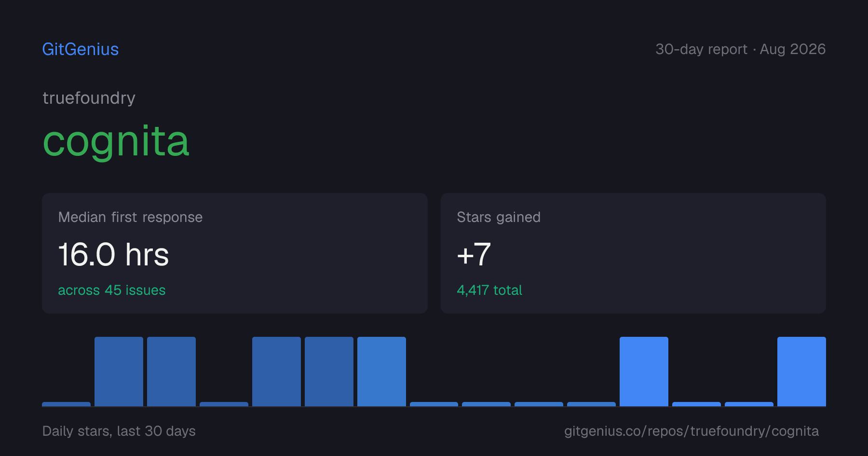Click the first tall bar in the daily stars chart

119,372
